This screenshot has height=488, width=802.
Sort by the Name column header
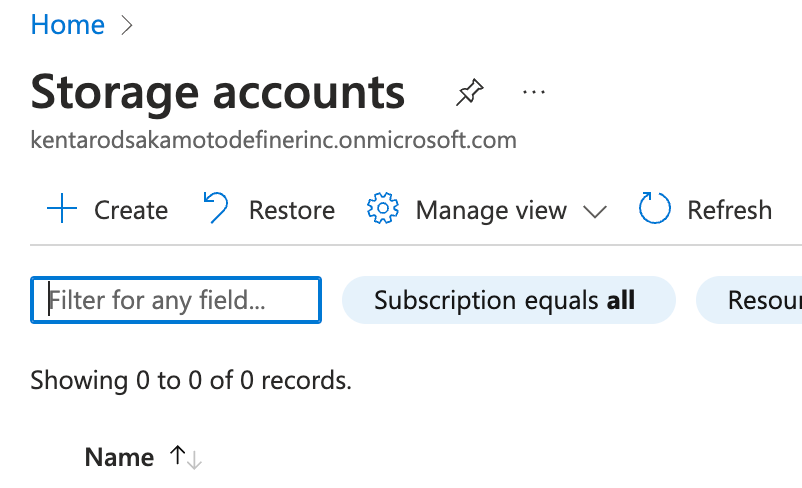coord(119,457)
